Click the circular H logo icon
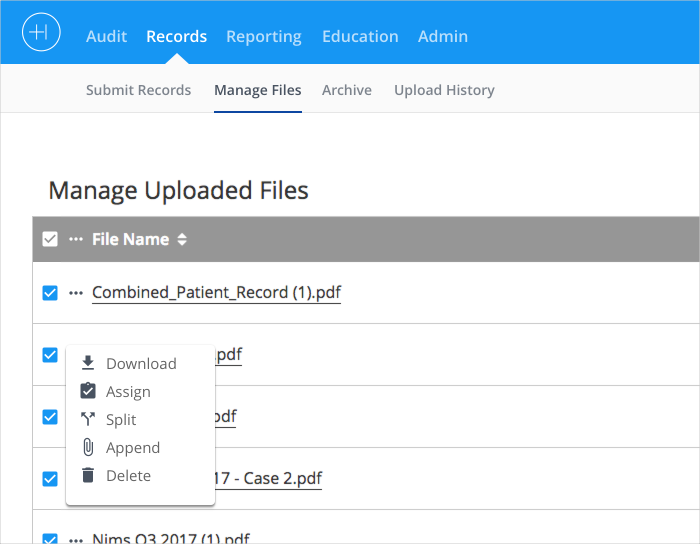700x544 pixels. click(41, 32)
